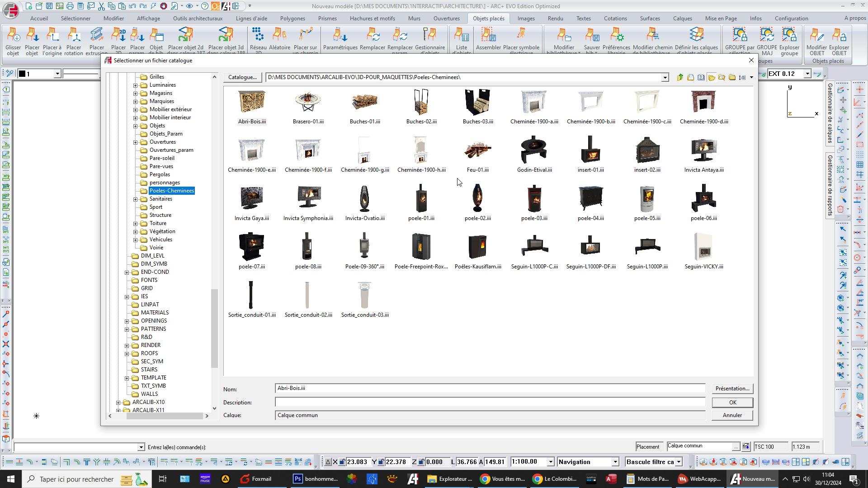Toggle the Y coordinate lock
Screen dimensions: 868x488
point(381,462)
